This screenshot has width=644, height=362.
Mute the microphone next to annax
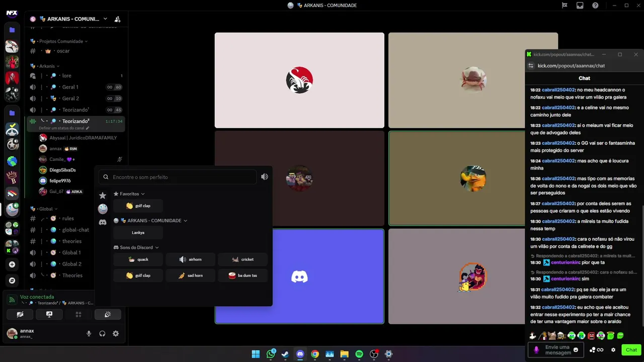pos(89,333)
